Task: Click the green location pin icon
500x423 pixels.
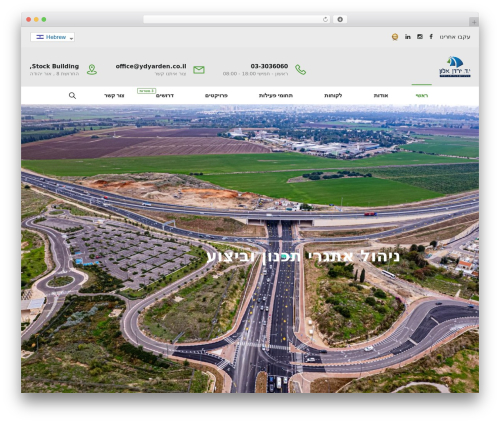Action: (x=92, y=70)
